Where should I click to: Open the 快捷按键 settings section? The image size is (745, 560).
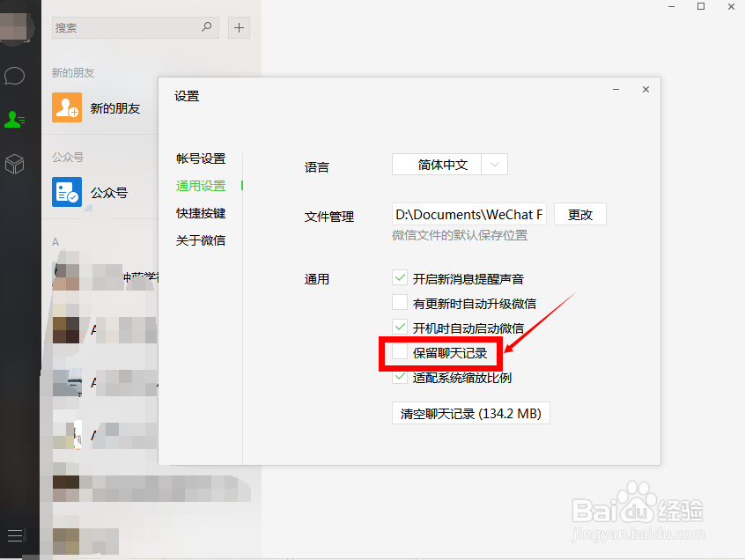(x=201, y=212)
